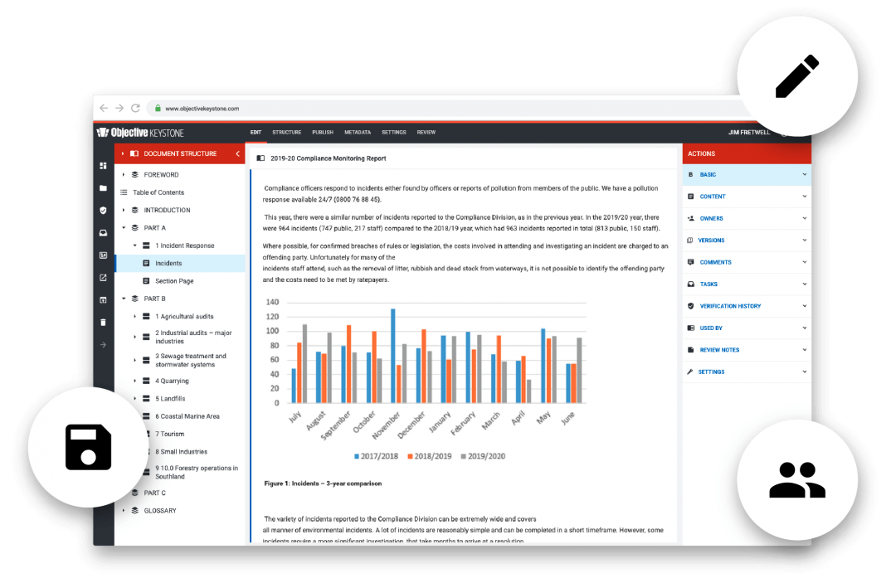The image size is (896, 588).
Task: Open the Objective Keystone logo
Action: (x=141, y=132)
